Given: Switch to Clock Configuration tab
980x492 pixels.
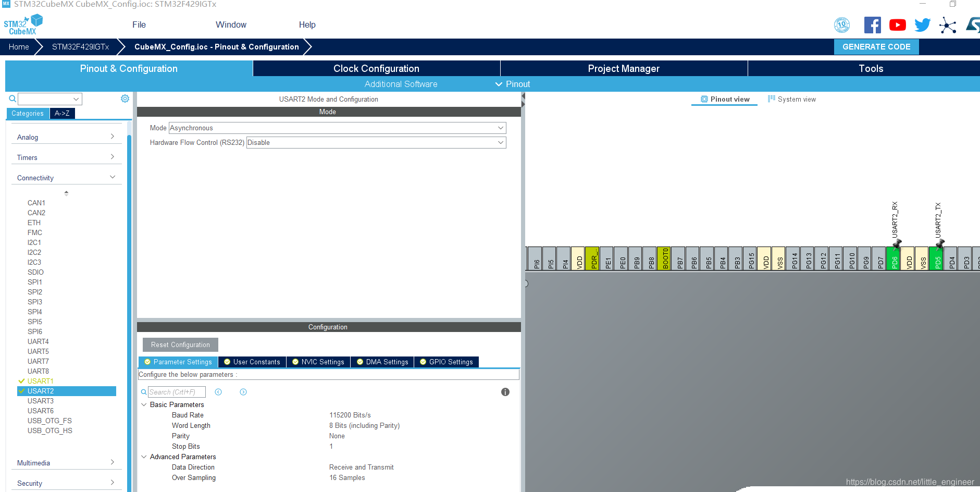Looking at the screenshot, I should coord(376,68).
